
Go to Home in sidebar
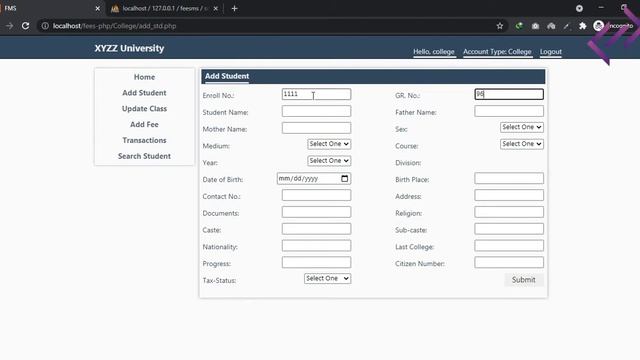pyautogui.click(x=144, y=77)
